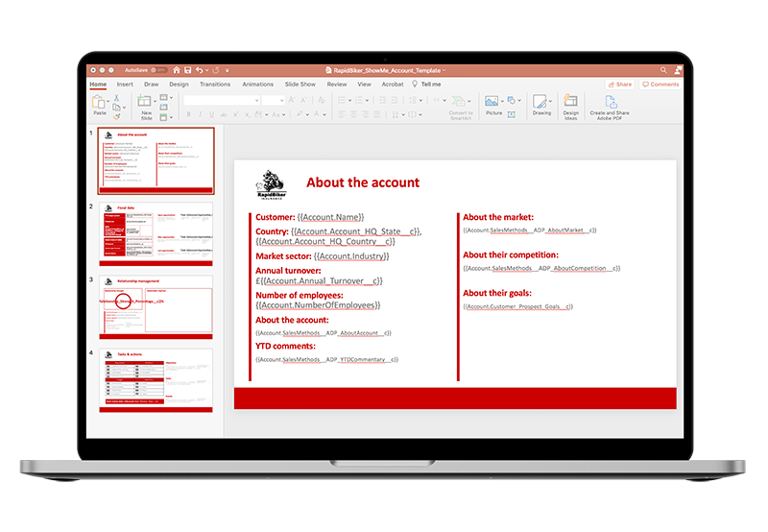Open the Slide Show tab
The width and height of the screenshot is (768, 532).
300,85
